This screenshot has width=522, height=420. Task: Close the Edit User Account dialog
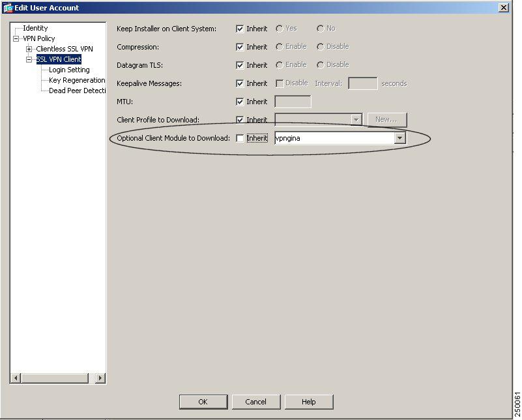coord(504,8)
